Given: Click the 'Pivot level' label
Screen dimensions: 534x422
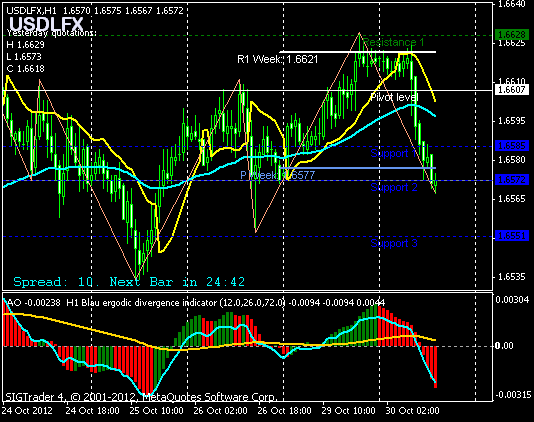Looking at the screenshot, I should coord(394,97).
